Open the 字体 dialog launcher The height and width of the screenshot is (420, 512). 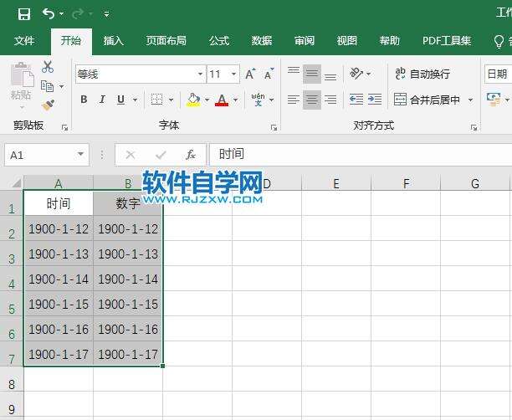coord(274,128)
